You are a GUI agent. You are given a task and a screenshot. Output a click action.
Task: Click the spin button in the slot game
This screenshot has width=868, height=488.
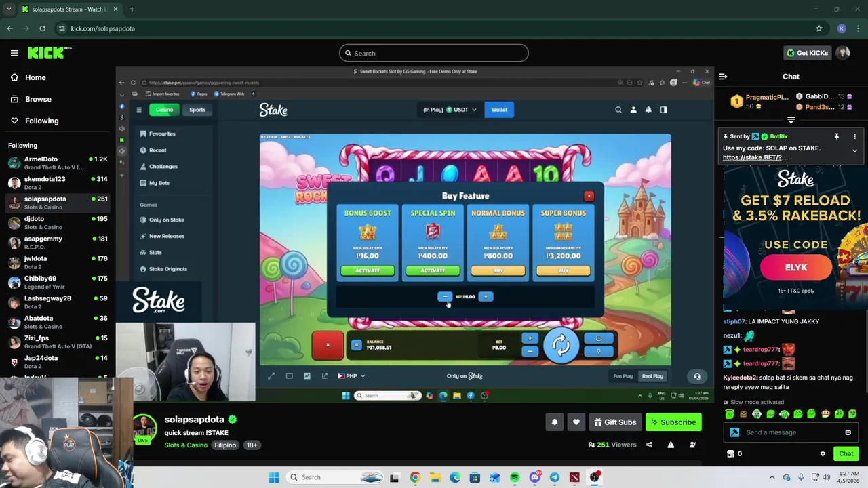point(561,346)
